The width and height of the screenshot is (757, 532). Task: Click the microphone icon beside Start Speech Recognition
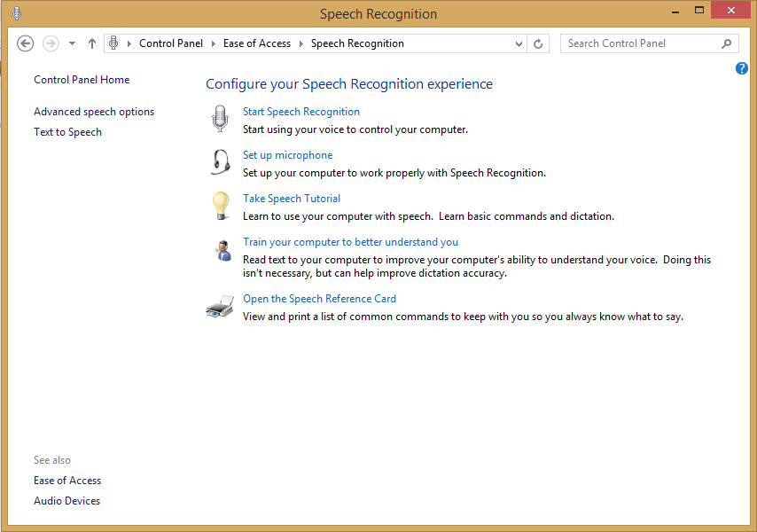pos(220,118)
